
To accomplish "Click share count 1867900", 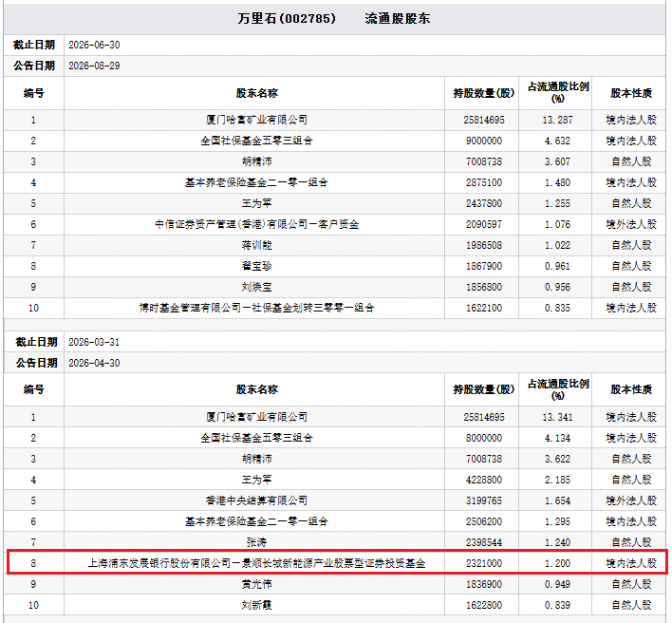I will [x=484, y=266].
